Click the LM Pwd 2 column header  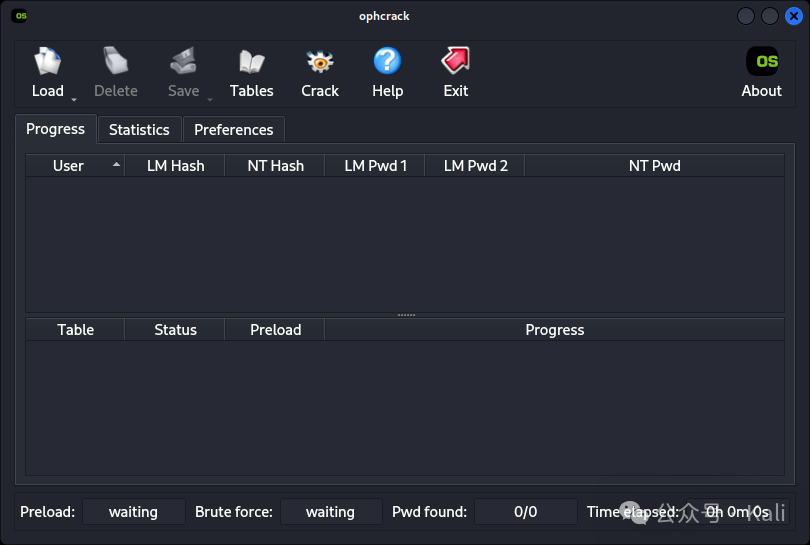point(475,166)
